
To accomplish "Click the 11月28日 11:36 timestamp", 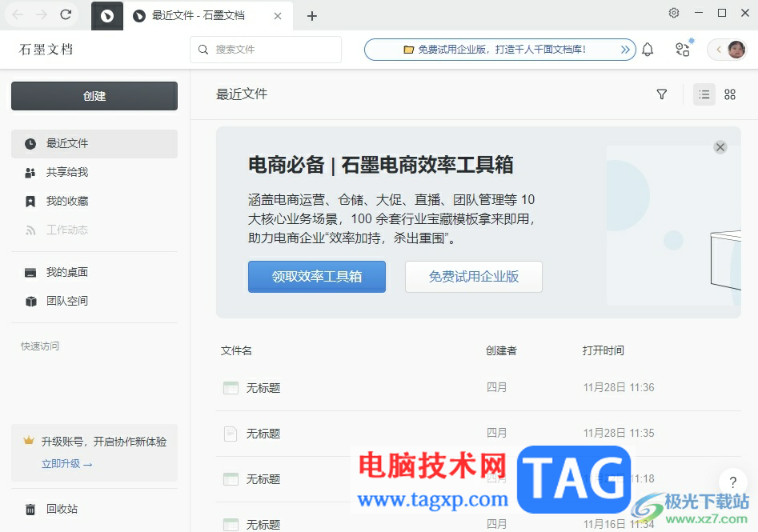I will coord(619,387).
